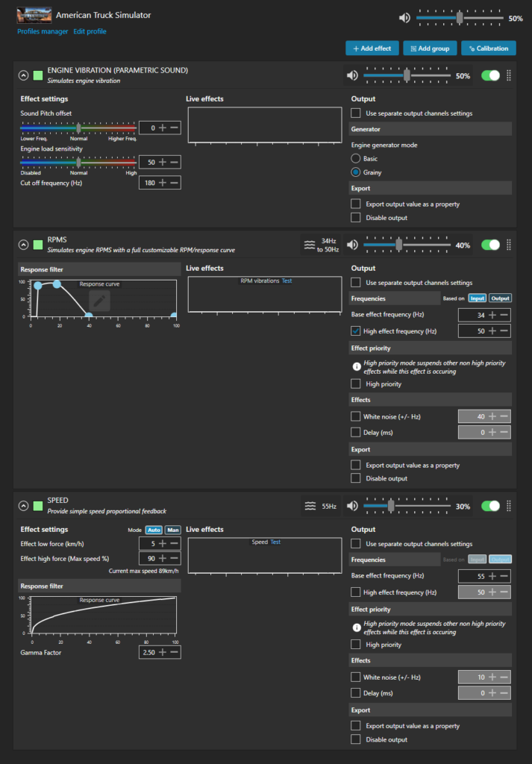This screenshot has width=532, height=764.
Task: Switch SPEED mode to Man
Action: pos(172,530)
